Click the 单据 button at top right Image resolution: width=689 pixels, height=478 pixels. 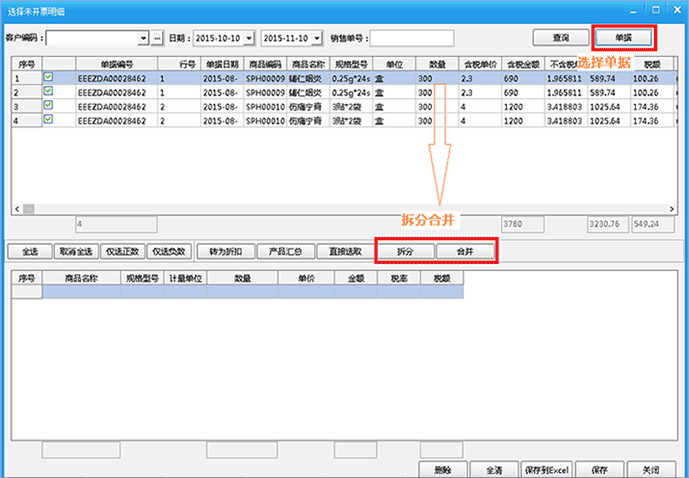tap(624, 38)
